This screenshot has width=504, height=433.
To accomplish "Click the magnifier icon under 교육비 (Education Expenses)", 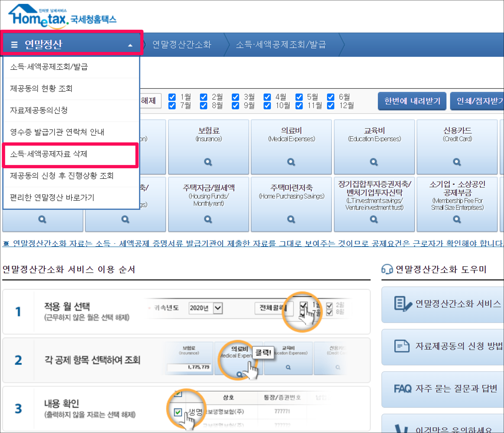I will click(x=374, y=162).
